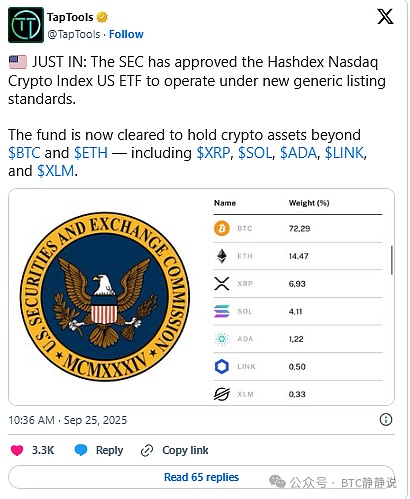Viewport: 410px width, 499px height.
Task: Click the chain link icon
Action: 147,450
